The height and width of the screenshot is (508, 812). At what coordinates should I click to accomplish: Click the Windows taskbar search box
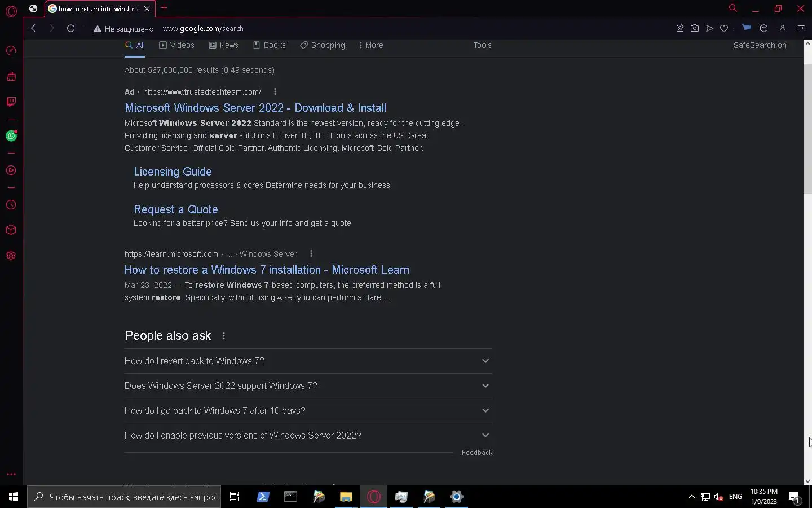coord(123,497)
